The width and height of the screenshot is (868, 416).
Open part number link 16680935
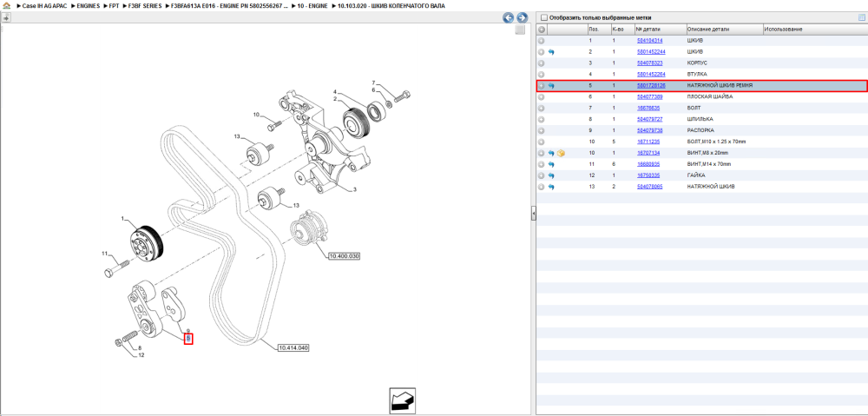648,164
